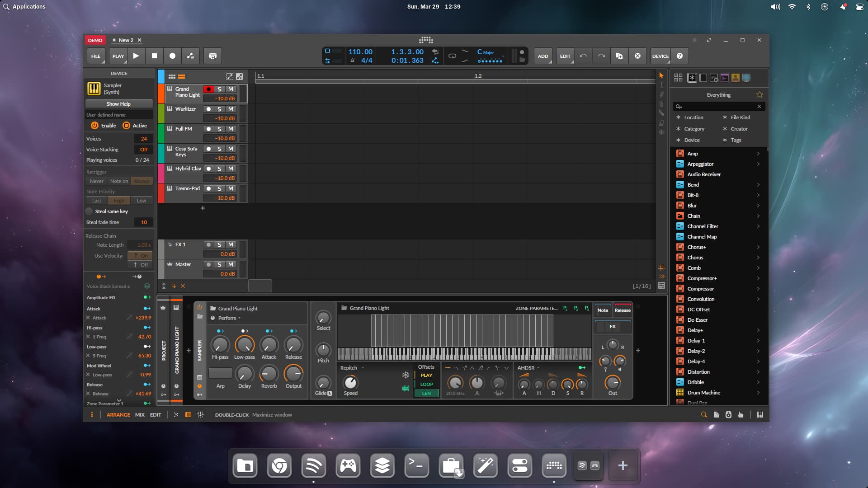Screen dimensions: 868x488
Task: Click the Stop transport button
Action: point(154,56)
